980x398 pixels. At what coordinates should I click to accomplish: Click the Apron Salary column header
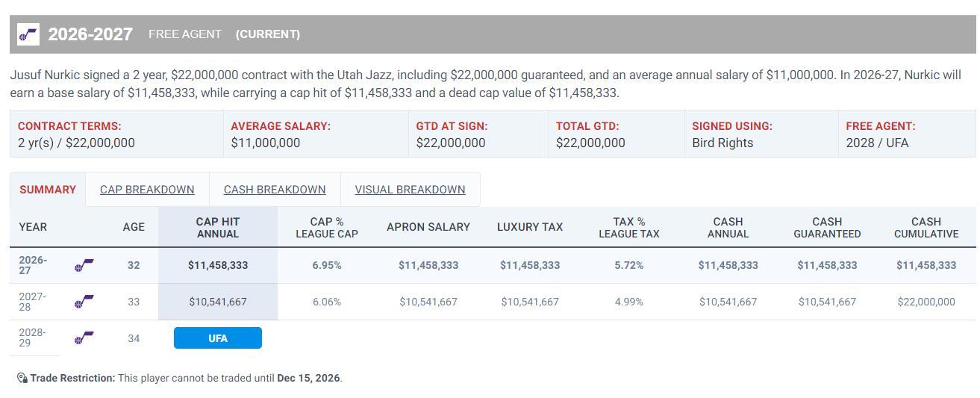point(428,227)
